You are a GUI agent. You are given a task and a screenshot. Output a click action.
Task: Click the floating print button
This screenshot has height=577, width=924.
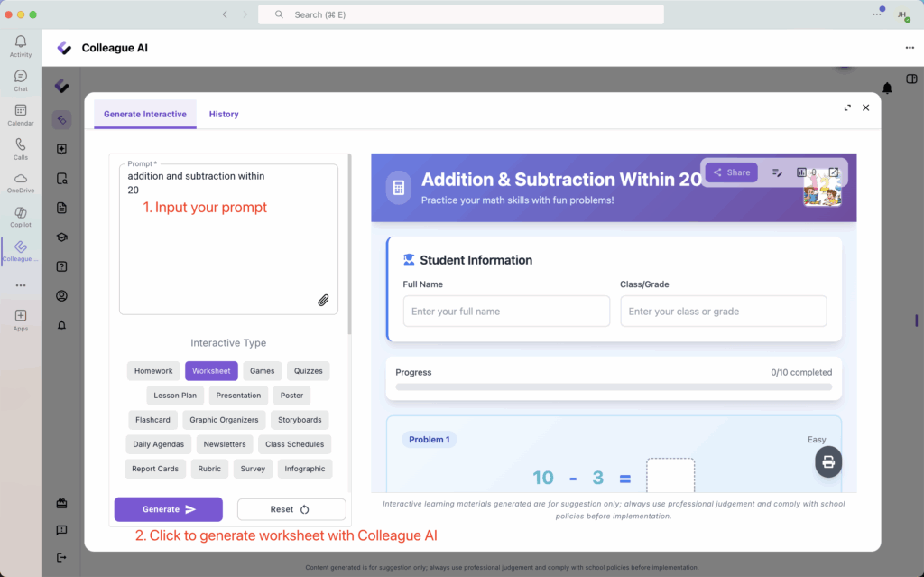[x=828, y=462]
